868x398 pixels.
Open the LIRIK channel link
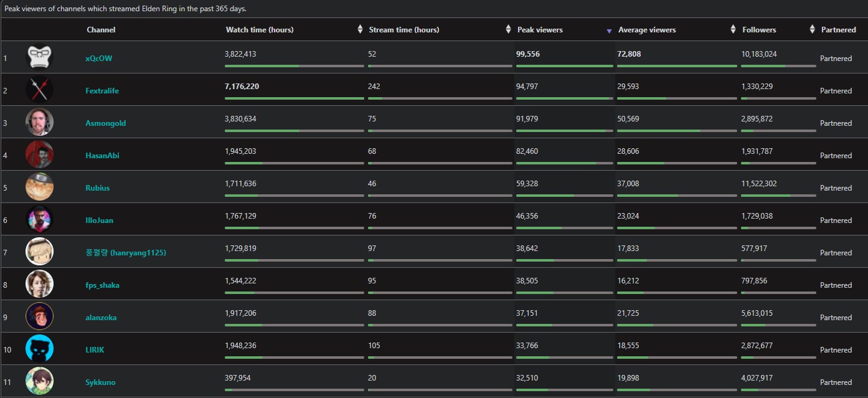[x=95, y=350]
